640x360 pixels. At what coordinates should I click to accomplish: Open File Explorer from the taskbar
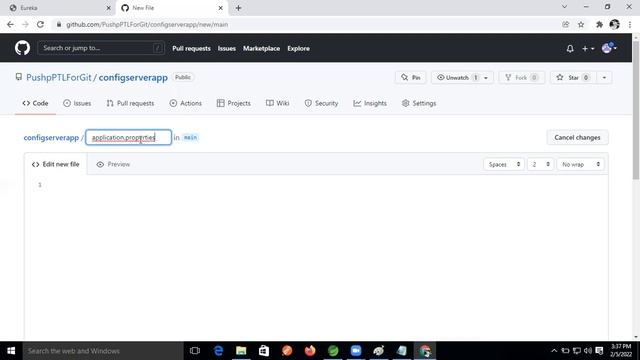241,351
